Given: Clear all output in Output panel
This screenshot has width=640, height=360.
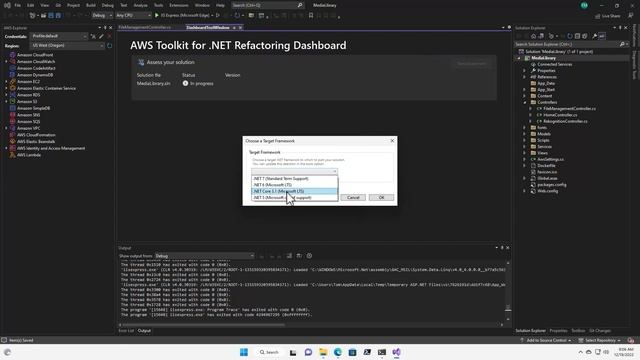Looking at the screenshot, I should pos(289,256).
